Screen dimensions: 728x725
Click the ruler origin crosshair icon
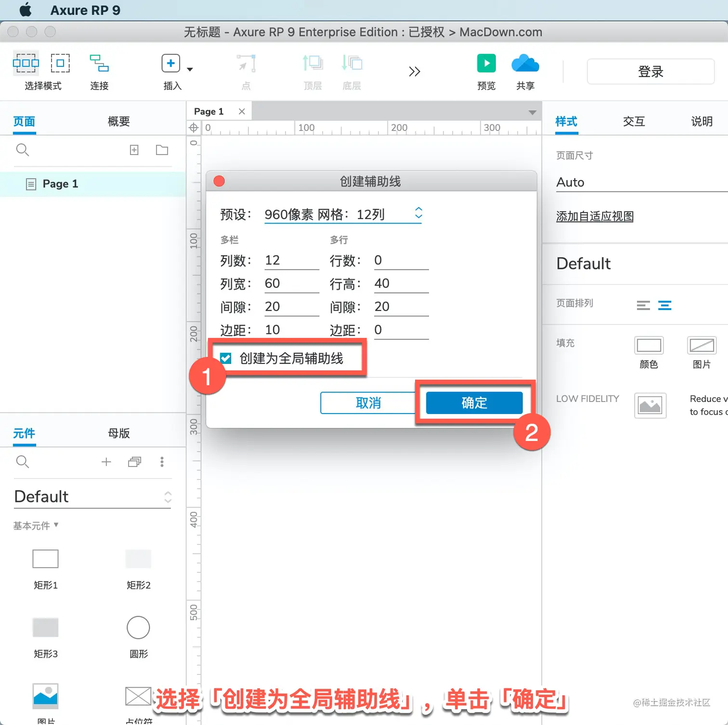(x=194, y=128)
